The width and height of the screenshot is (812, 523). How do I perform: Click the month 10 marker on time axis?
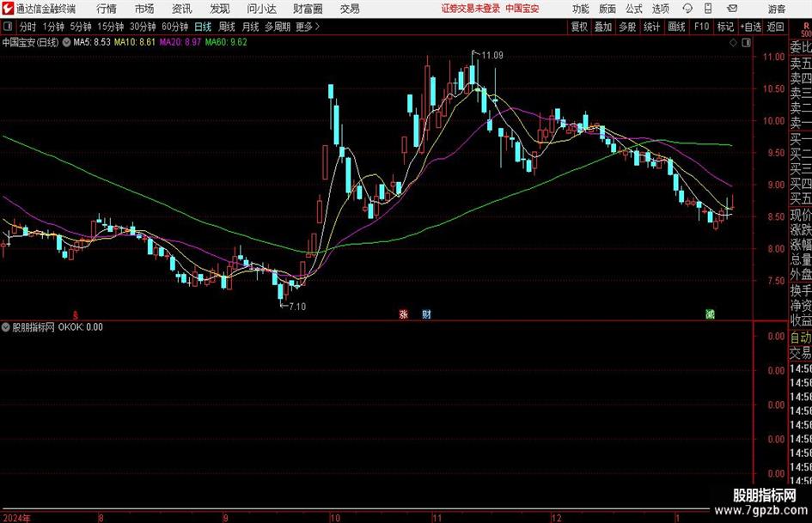click(334, 518)
